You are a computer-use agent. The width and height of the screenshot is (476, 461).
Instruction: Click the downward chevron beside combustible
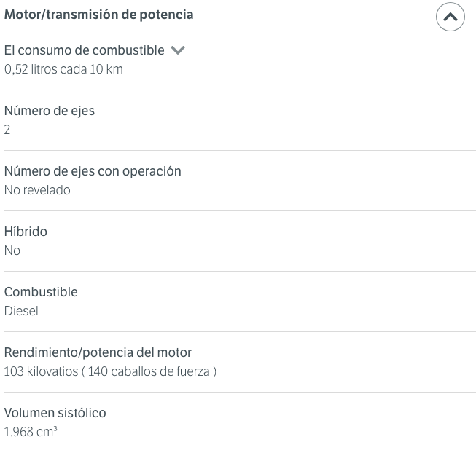click(178, 50)
